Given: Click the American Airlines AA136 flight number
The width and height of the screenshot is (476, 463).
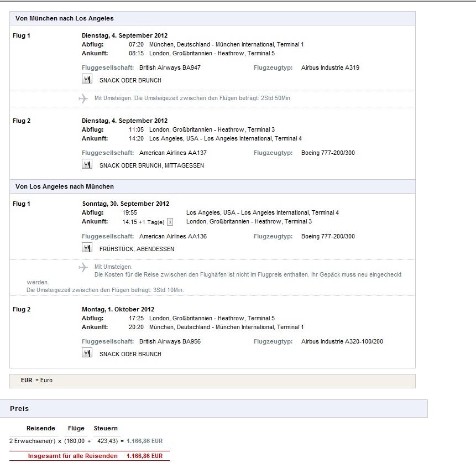Looking at the screenshot, I should [x=172, y=236].
